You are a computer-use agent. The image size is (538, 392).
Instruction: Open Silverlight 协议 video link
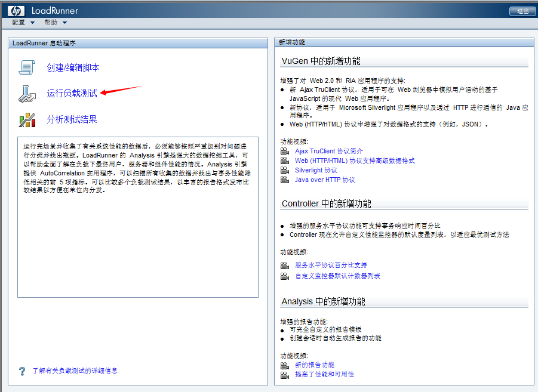click(x=316, y=170)
